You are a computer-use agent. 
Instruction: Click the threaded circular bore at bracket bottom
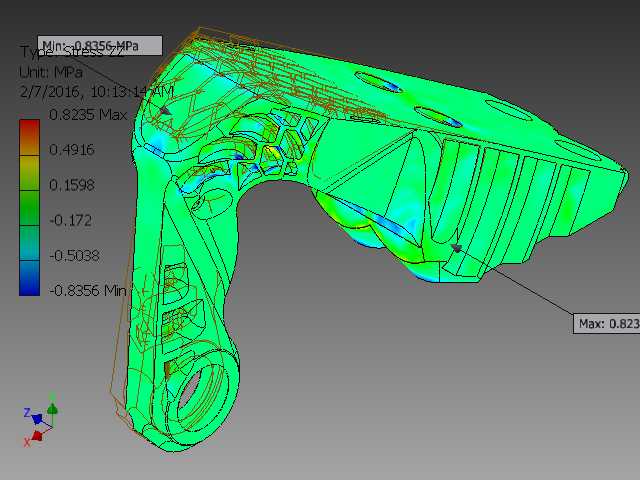pyautogui.click(x=201, y=398)
